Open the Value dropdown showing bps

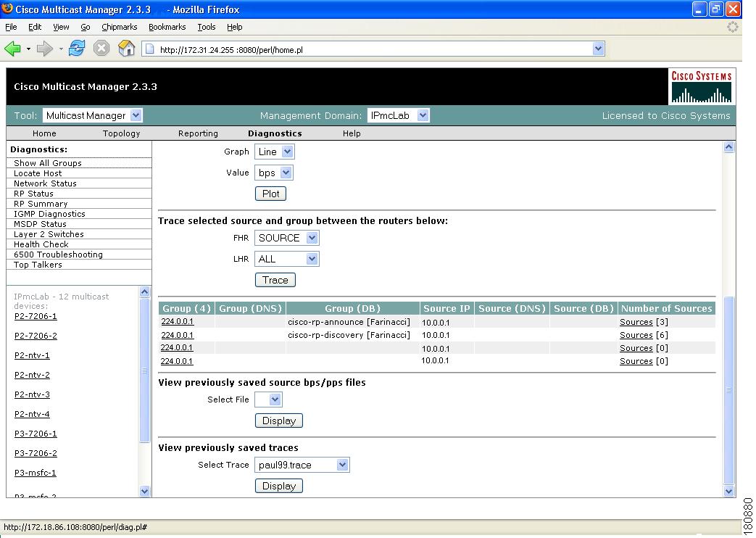274,173
